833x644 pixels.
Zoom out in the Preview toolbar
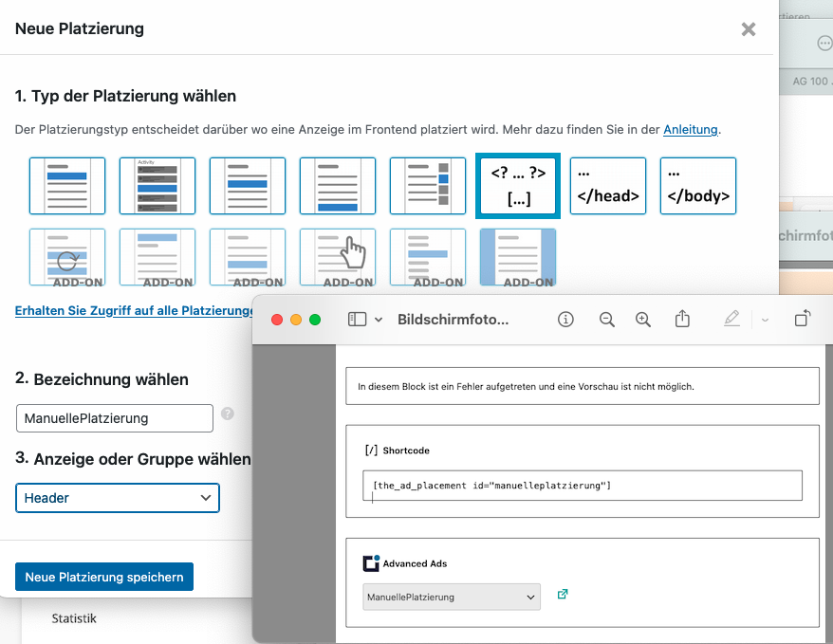point(607,320)
